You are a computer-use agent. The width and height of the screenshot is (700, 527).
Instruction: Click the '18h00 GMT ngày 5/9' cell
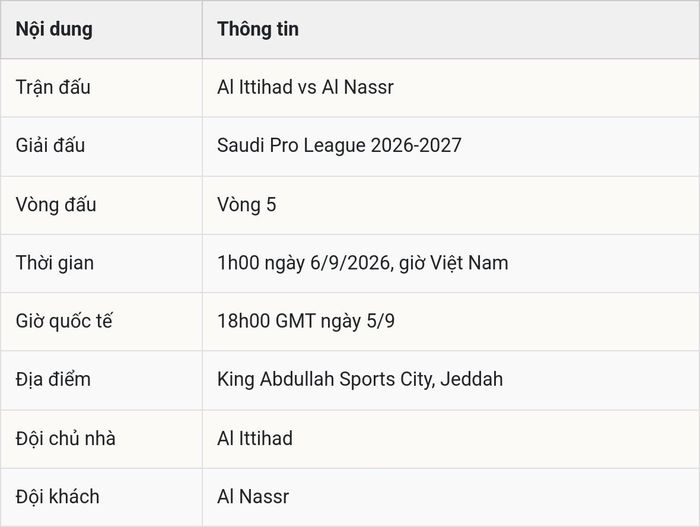coord(451,322)
